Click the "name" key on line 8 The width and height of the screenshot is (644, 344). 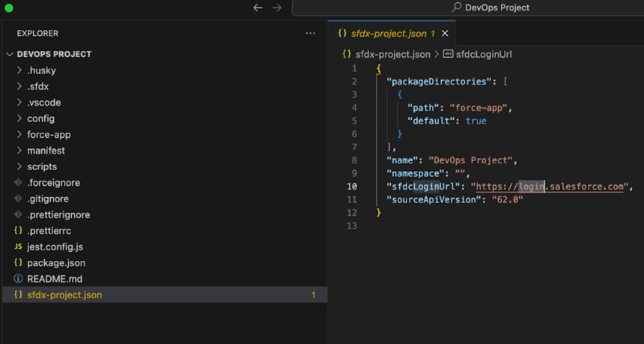tap(402, 160)
